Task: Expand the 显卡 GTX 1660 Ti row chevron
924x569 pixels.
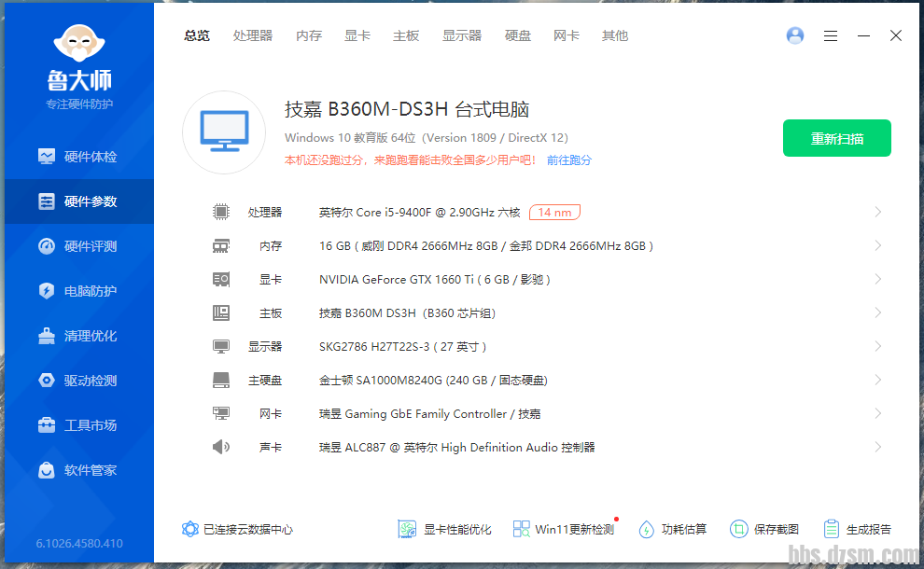Action: coord(877,280)
